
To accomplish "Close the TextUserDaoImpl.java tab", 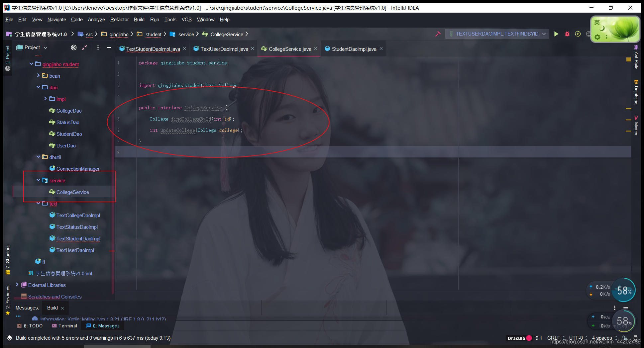I will coord(253,48).
